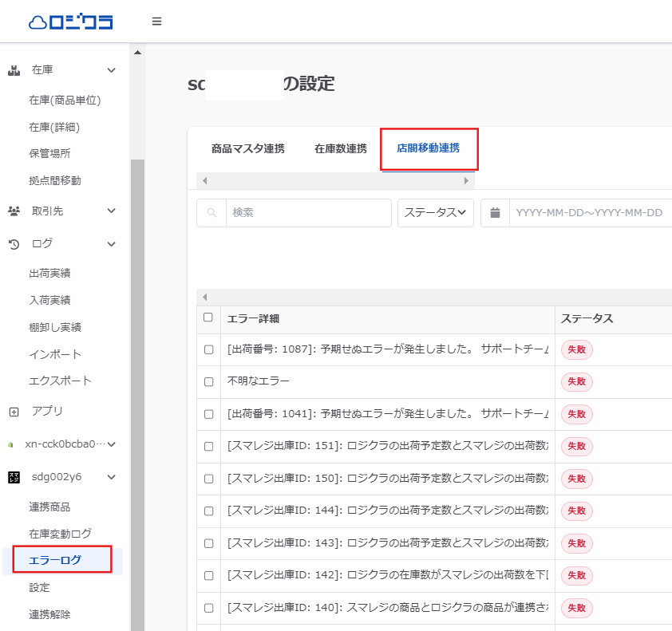Toggle the select-all checkbox in table header

(x=208, y=317)
